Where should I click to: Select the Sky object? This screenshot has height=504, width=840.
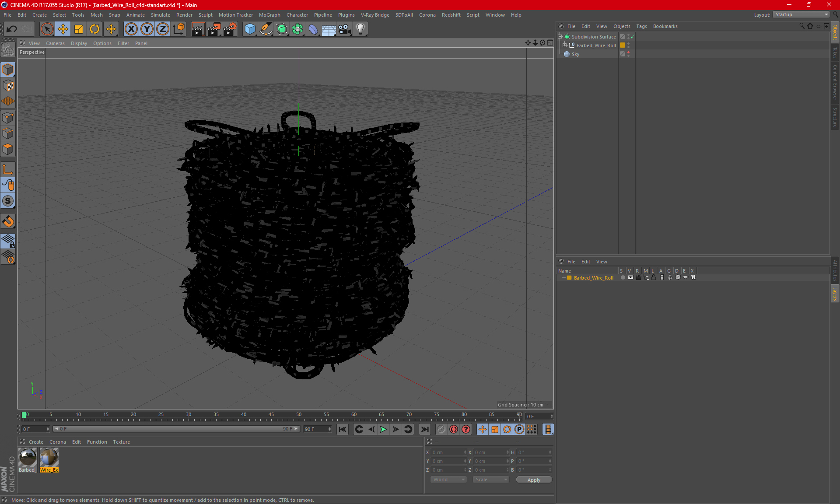[575, 54]
